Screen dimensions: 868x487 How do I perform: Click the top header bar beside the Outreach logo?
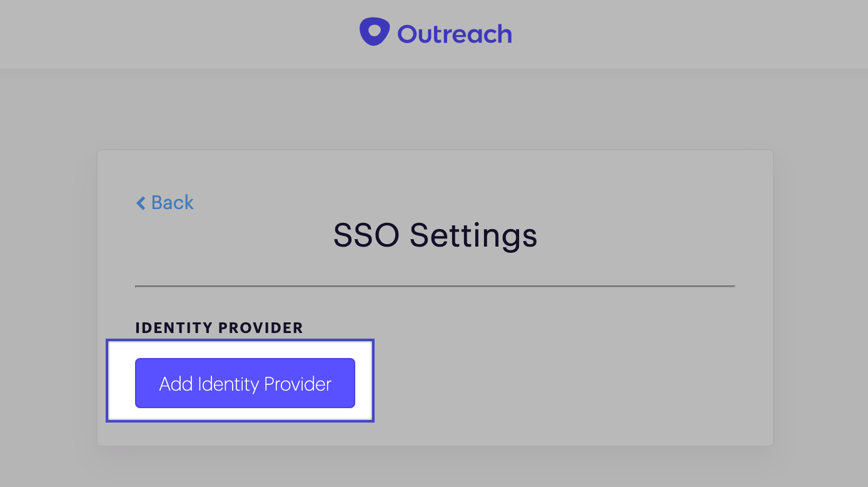tap(688, 34)
